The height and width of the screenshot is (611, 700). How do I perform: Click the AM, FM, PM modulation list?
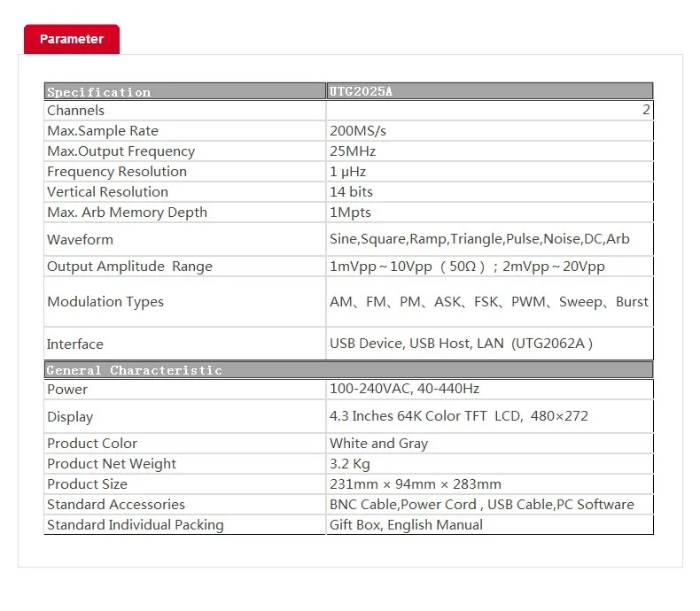(489, 302)
